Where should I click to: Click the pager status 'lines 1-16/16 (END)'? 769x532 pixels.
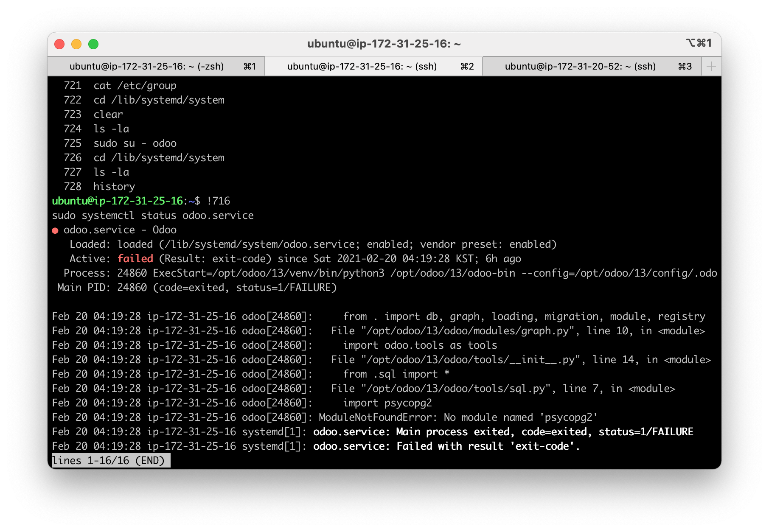click(x=111, y=461)
